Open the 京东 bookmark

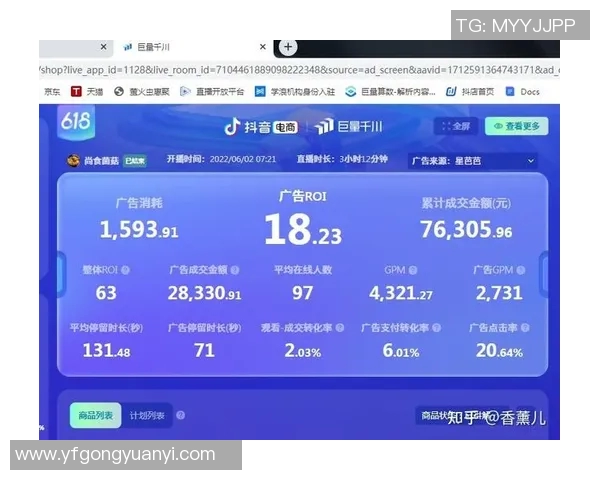(x=52, y=92)
